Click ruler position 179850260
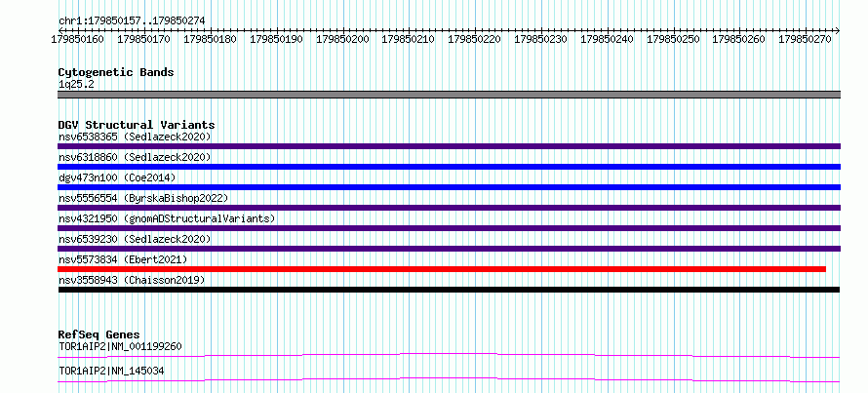The width and height of the screenshot is (868, 393). coord(739,39)
